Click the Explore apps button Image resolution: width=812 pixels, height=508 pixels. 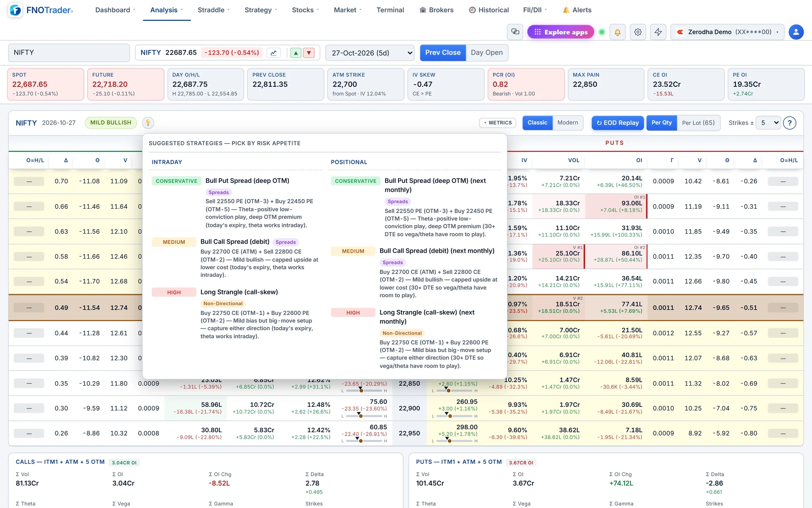point(561,32)
